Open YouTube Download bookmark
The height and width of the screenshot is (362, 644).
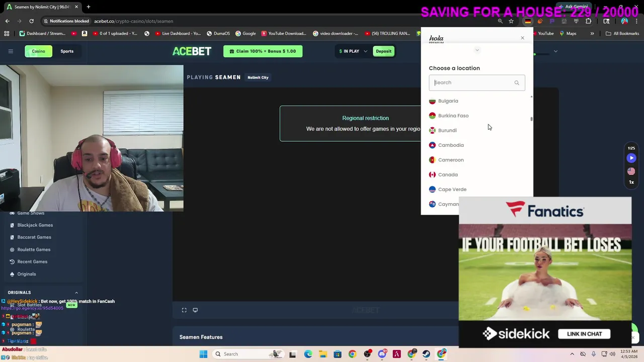(x=283, y=34)
